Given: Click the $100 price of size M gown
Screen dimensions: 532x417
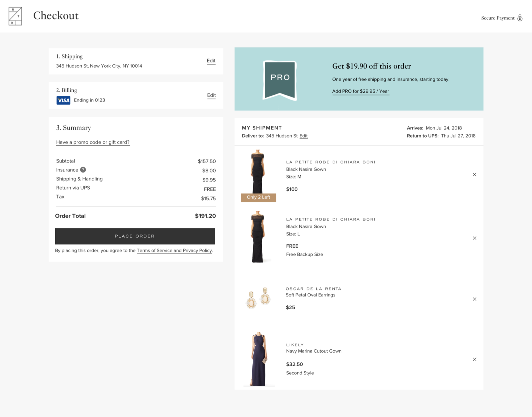Looking at the screenshot, I should [292, 189].
